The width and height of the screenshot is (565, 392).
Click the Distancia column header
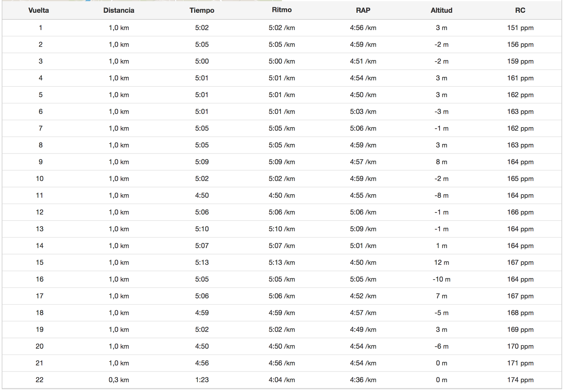coord(119,10)
